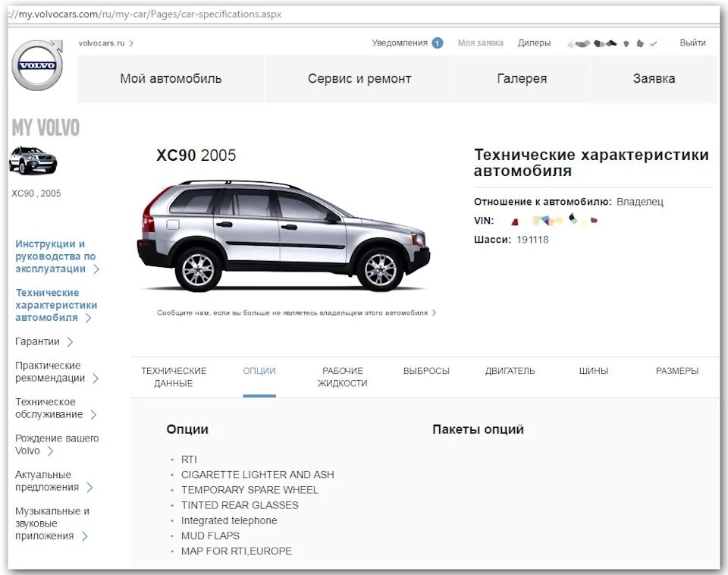Open the Галерея menu
Screen dimensions: 728x575
click(x=522, y=78)
